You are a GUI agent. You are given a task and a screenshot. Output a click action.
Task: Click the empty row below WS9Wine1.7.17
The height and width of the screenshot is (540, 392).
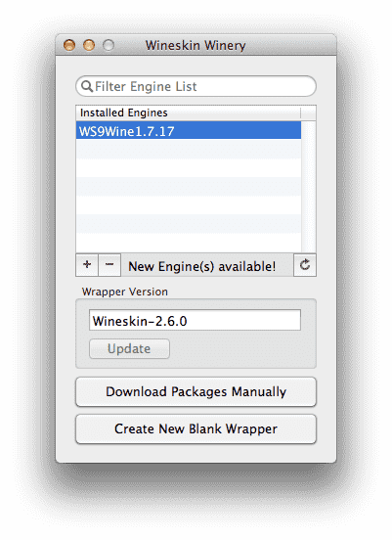(x=189, y=149)
